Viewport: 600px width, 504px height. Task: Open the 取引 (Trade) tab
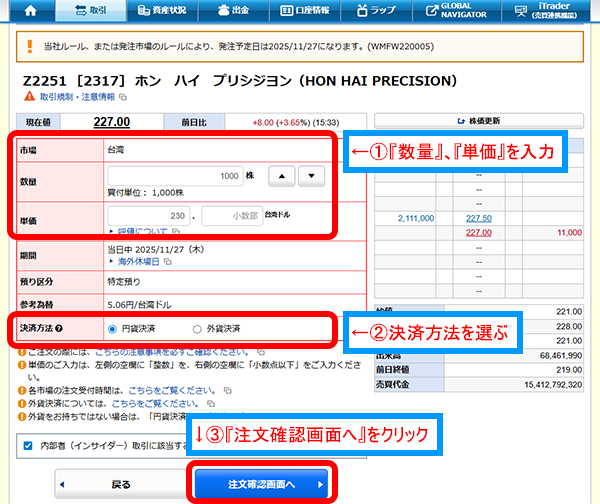(90, 12)
